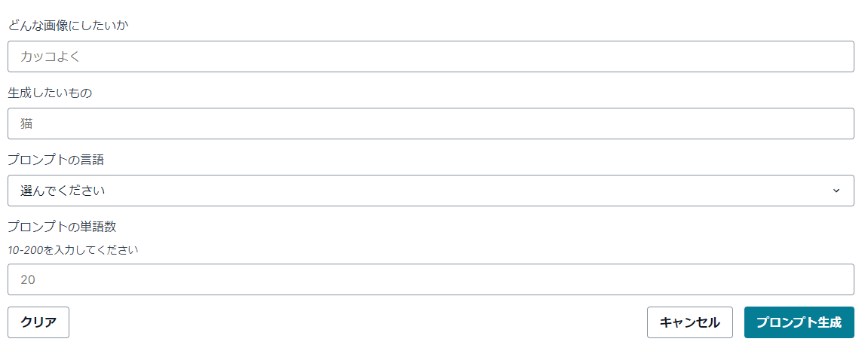Choose the language selector showing 選んでください
The height and width of the screenshot is (351, 868).
[430, 191]
